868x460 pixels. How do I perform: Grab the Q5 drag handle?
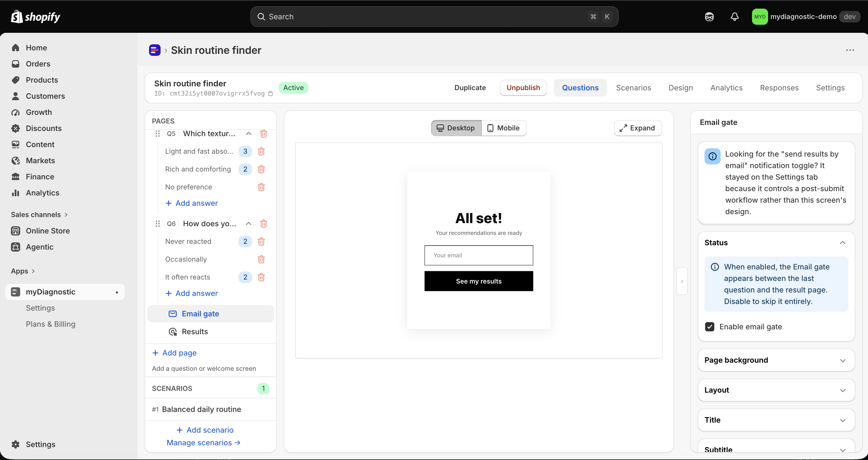tap(157, 134)
